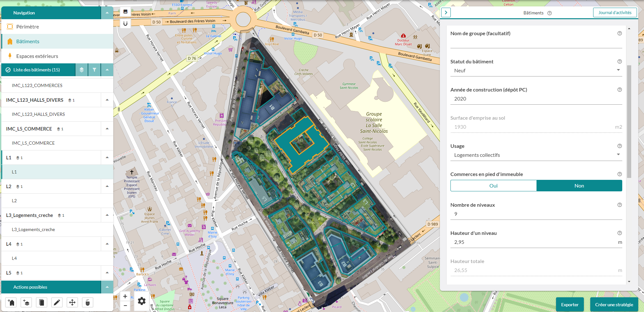644x312 pixels.
Task: Toggle the magnet snapping button
Action: (x=125, y=23)
